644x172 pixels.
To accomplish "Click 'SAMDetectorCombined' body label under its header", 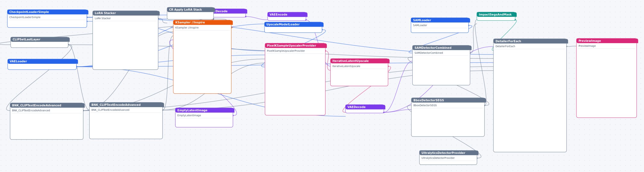I will [x=429, y=53].
